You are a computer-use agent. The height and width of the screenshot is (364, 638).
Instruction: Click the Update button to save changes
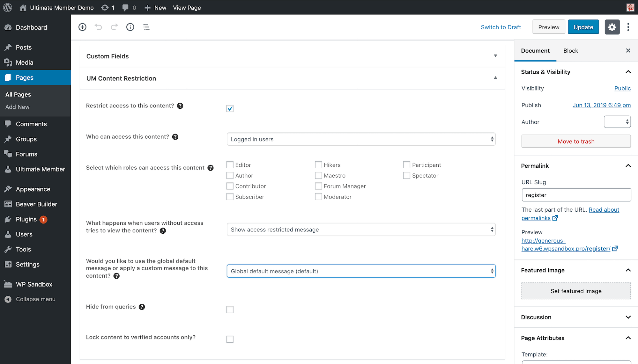(x=583, y=27)
